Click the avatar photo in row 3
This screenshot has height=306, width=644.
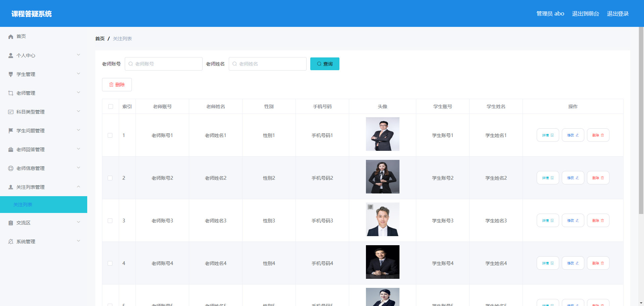pyautogui.click(x=383, y=219)
